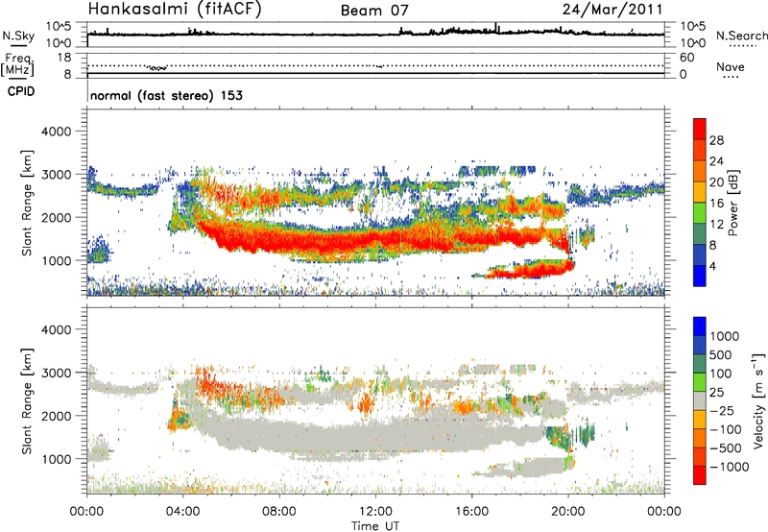Click the blue top of Velocity color bar
Screen dimensions: 768x532
coord(700,326)
